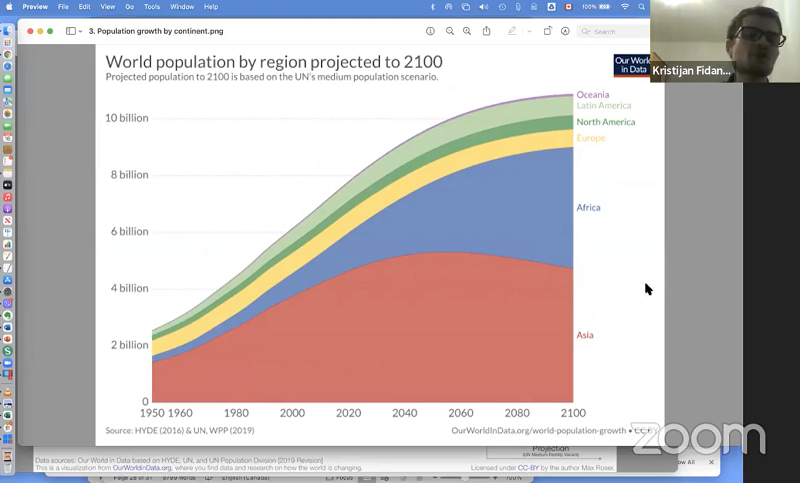This screenshot has width=800, height=483.
Task: Click the Rotate icon in the toolbar
Action: point(547,31)
